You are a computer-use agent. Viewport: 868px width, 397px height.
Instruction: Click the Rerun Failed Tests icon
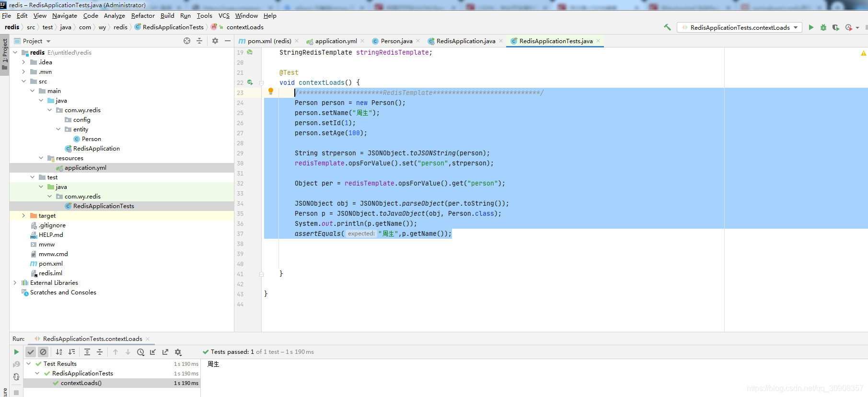pyautogui.click(x=16, y=364)
